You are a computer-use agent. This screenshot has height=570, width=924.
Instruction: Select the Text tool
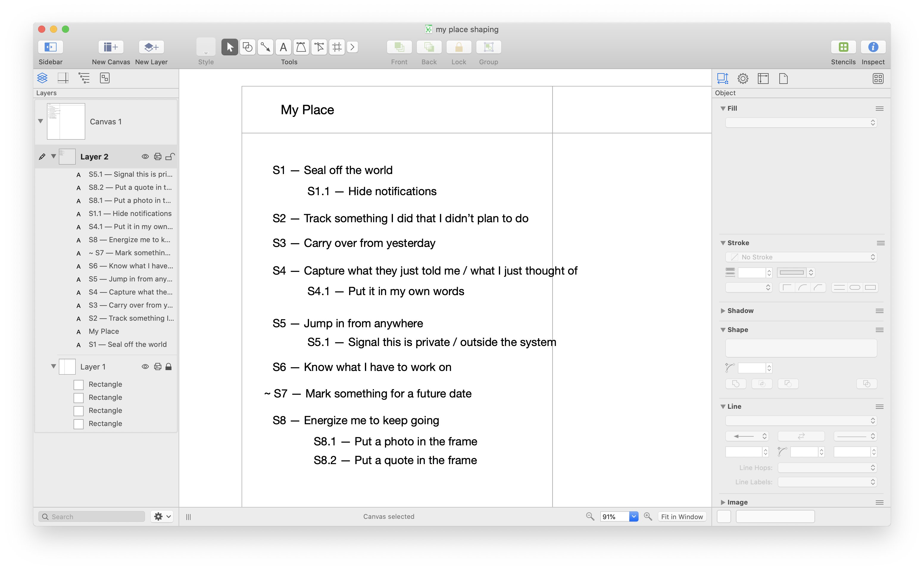(283, 47)
